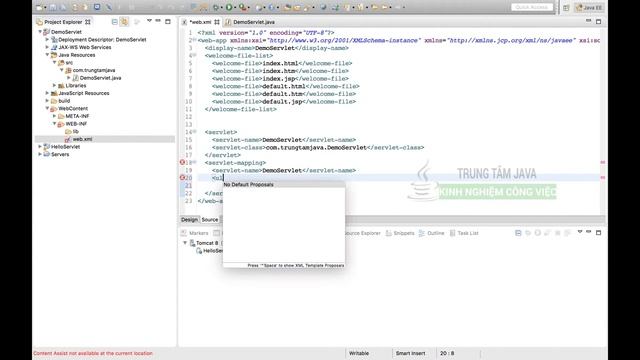Screen dimensions: 640x360
Task: Expand the HelloServlet project node
Action: tap(40, 147)
